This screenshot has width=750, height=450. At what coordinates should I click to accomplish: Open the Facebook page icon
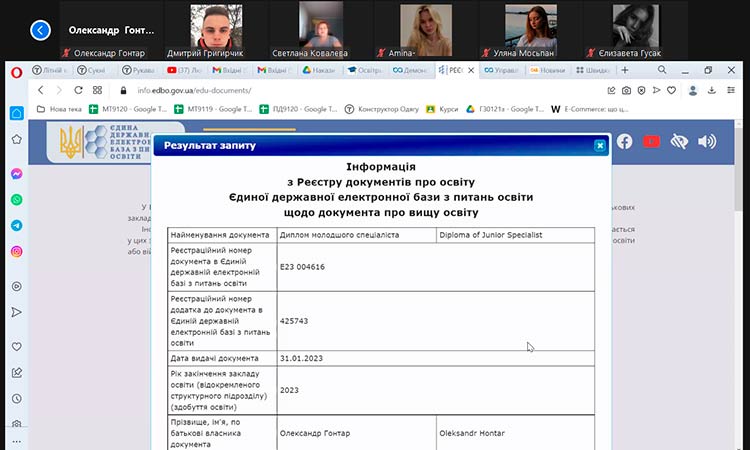coord(624,142)
